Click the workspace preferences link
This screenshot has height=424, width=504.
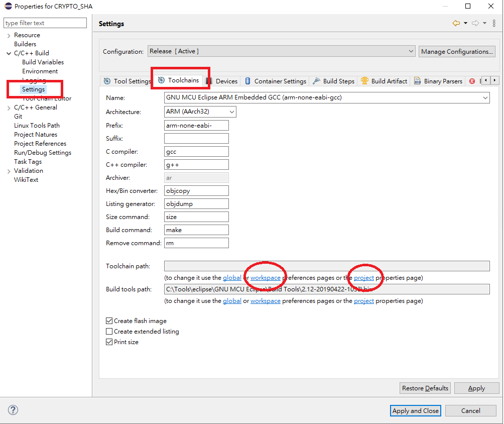pyautogui.click(x=265, y=277)
